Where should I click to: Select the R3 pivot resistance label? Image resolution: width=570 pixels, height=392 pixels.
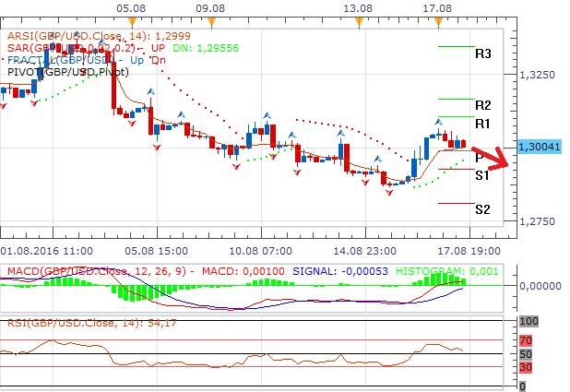coord(482,53)
